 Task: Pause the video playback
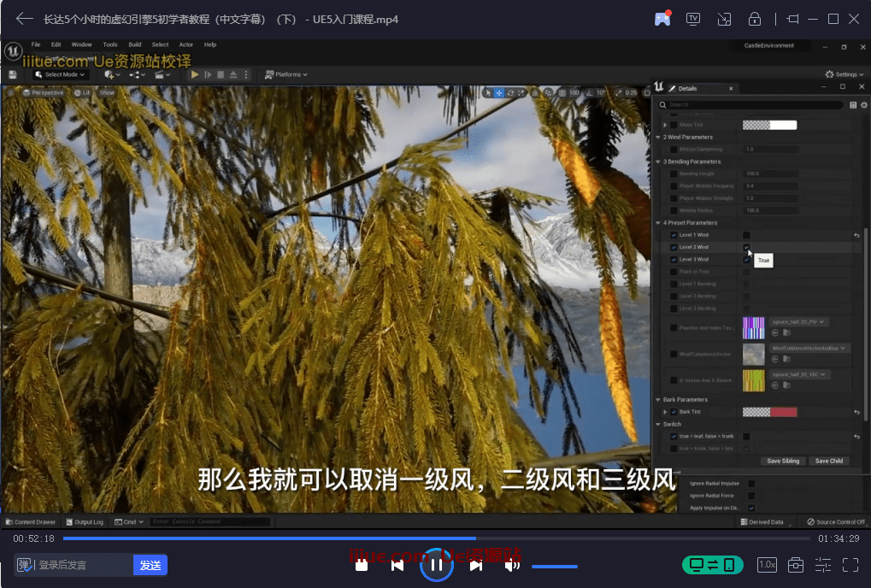[x=436, y=564]
